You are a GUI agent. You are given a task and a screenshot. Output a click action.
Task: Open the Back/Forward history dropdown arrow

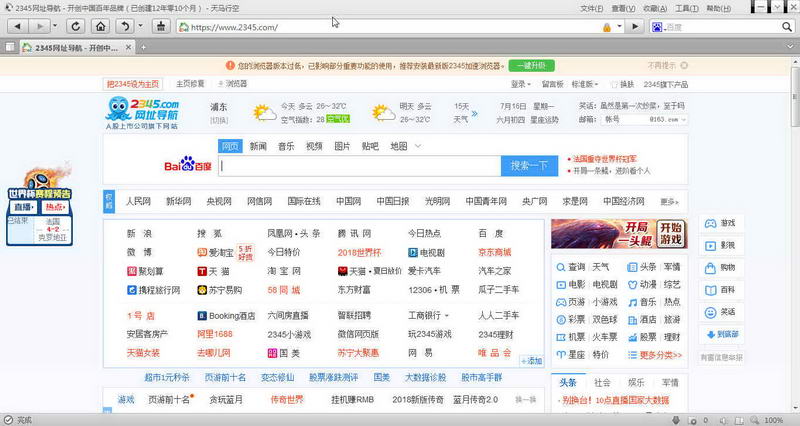55,27
